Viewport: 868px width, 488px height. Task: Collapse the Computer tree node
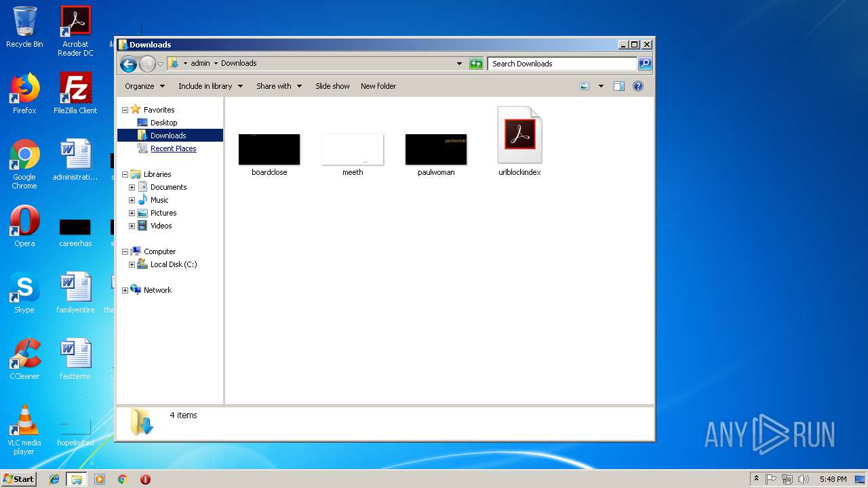pyautogui.click(x=125, y=251)
